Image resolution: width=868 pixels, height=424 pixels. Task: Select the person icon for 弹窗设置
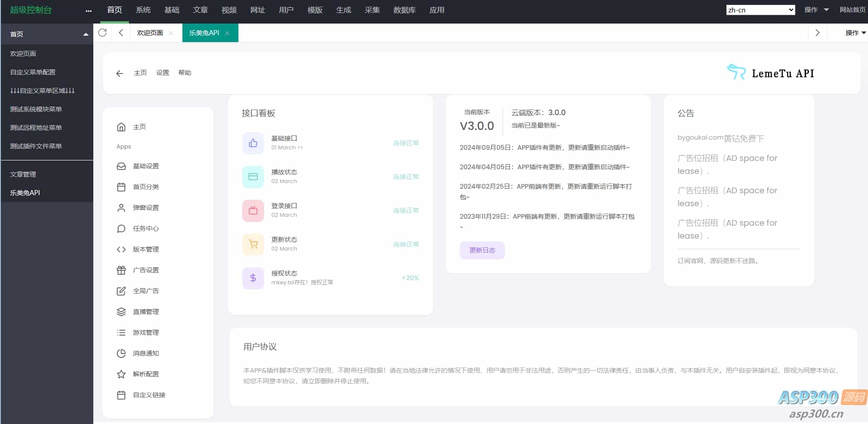click(x=121, y=207)
